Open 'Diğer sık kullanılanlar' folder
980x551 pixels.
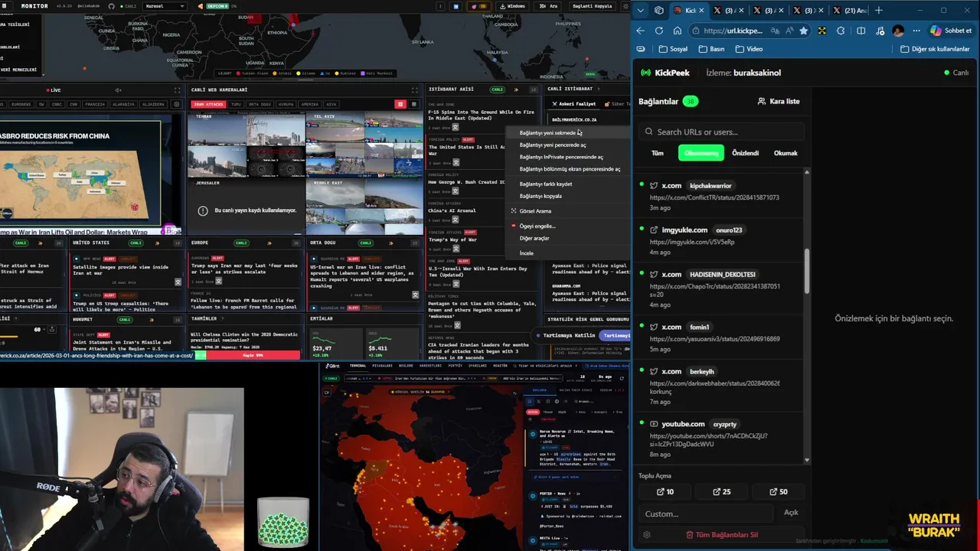[x=935, y=49]
